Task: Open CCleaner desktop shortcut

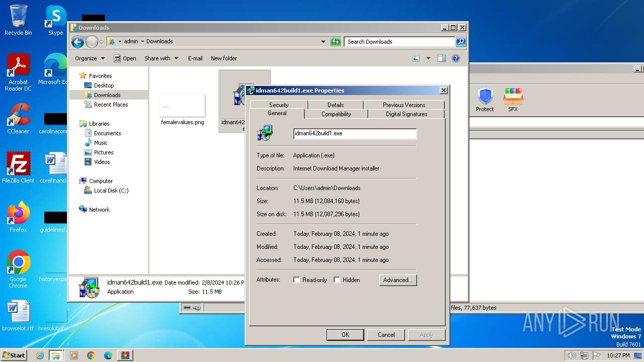Action: click(x=18, y=119)
